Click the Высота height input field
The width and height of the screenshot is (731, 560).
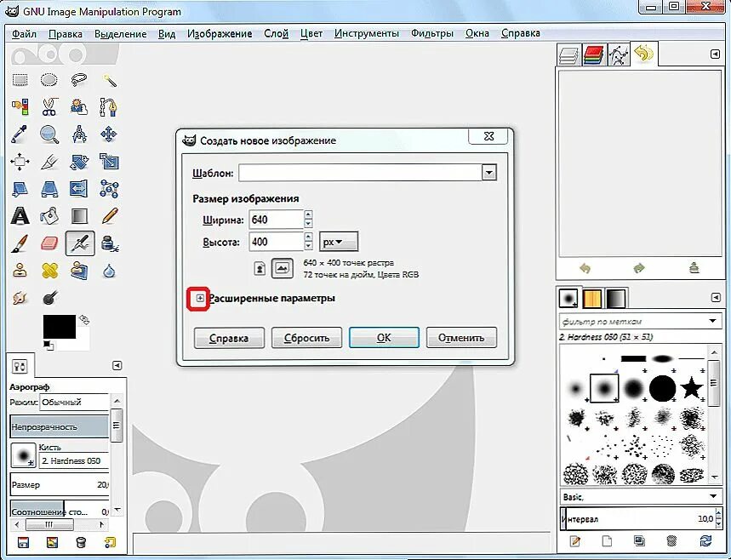point(276,242)
